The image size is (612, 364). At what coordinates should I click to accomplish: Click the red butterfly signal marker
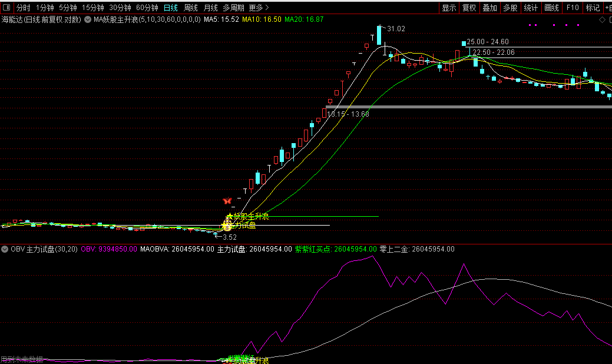point(227,201)
